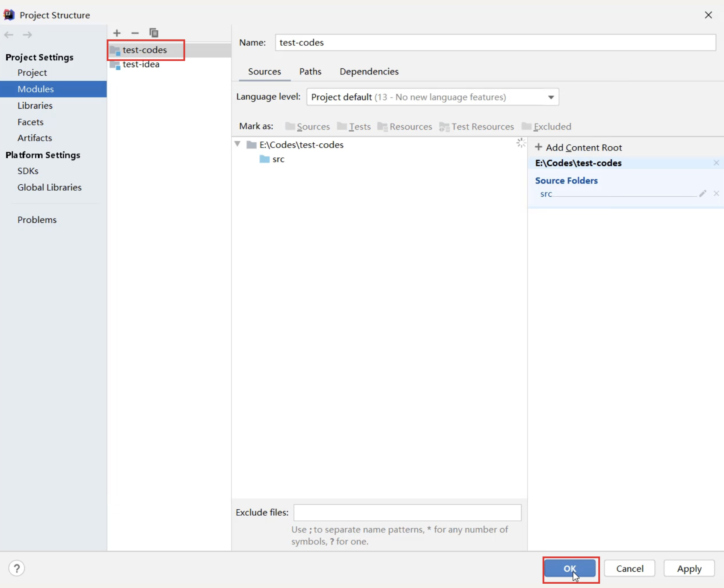This screenshot has width=724, height=588.
Task: Focus the module Name field
Action: pyautogui.click(x=496, y=42)
